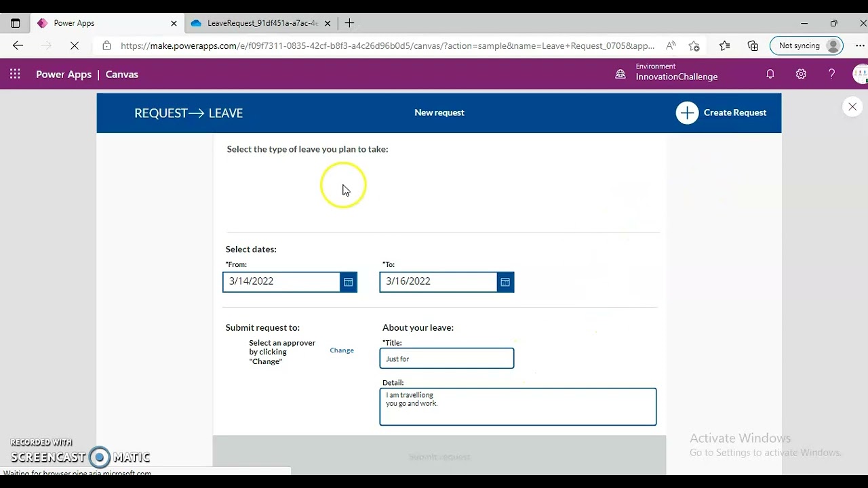Click the Canvas label in header
Image resolution: width=868 pixels, height=488 pixels.
point(122,75)
